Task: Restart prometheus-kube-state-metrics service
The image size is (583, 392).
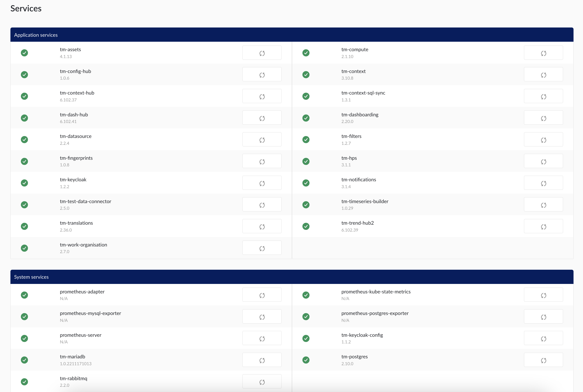Action: 543,295
